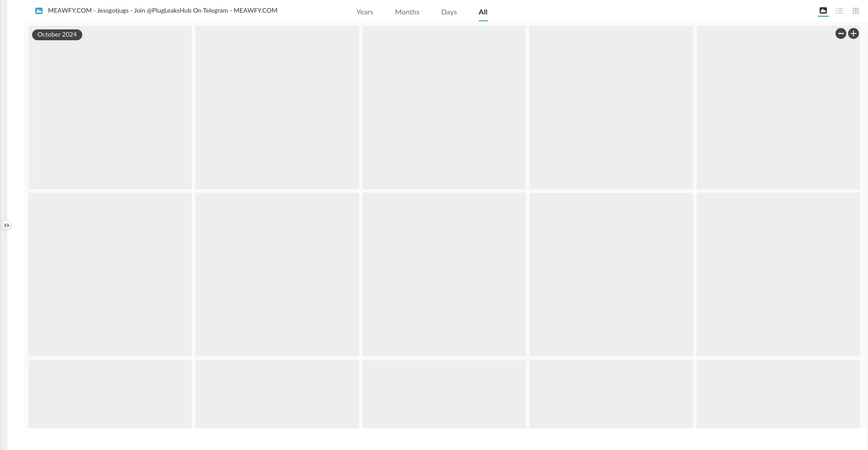
Task: Click the blue image folder icon beside the title
Action: (39, 11)
